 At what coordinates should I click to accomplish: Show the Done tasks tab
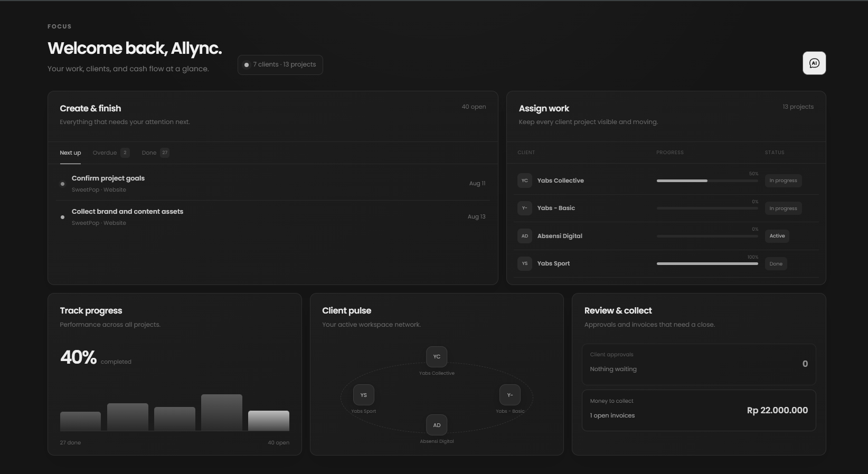[155, 153]
